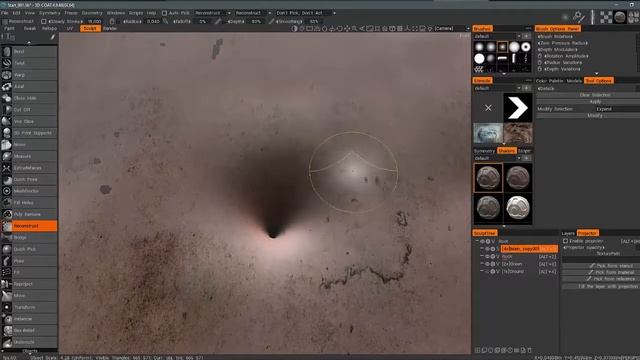
Task: Toggle the Steady Stroke checkbox
Action: pos(44,21)
